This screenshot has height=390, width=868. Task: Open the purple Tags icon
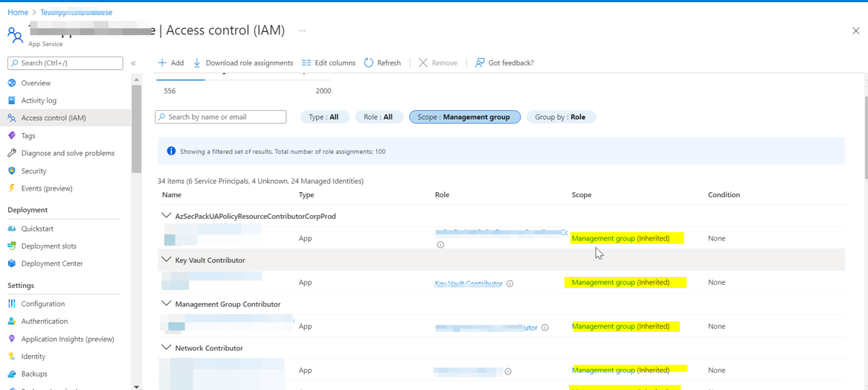(12, 135)
